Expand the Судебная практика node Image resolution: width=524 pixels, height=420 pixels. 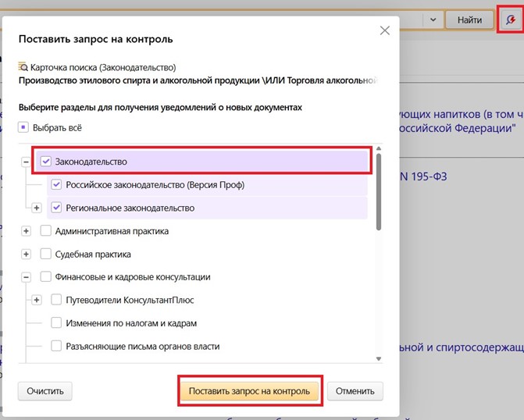coord(26,254)
